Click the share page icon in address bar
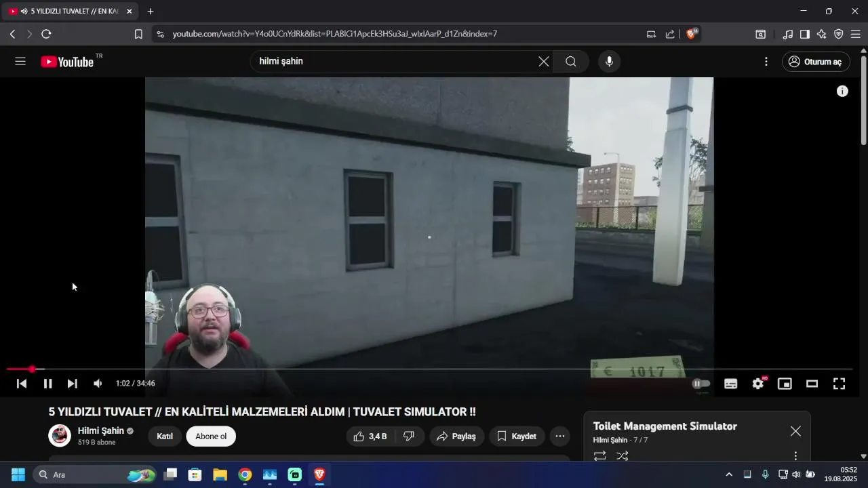The height and width of the screenshot is (488, 868). tap(670, 34)
